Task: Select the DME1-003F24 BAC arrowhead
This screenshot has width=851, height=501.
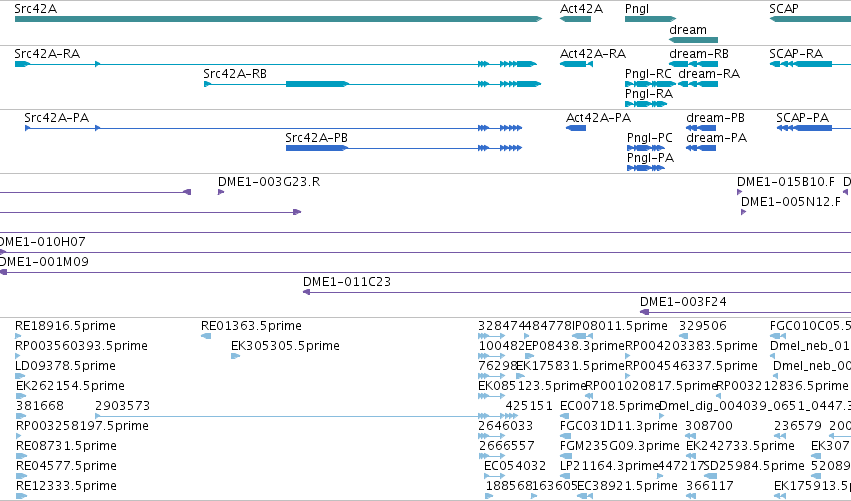Action: click(644, 312)
